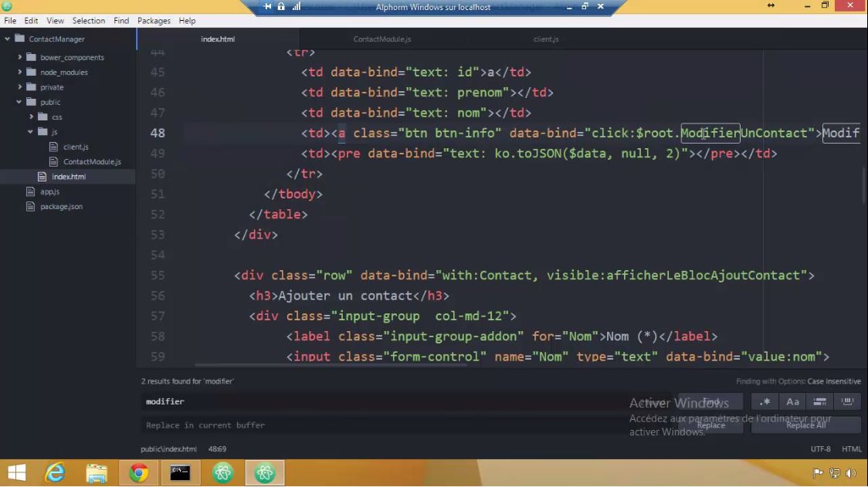The width and height of the screenshot is (868, 487).
Task: Collapse the js folder in the tree
Action: pos(30,131)
